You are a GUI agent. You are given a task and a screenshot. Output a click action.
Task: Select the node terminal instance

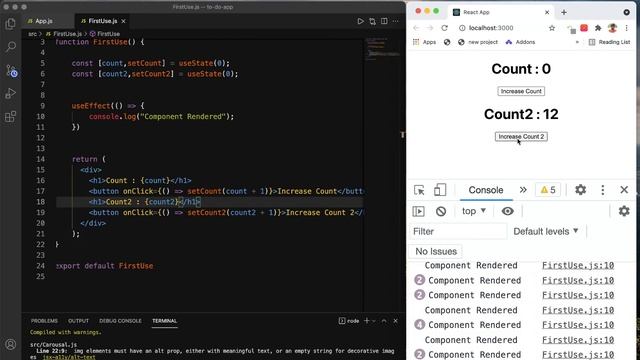[349, 321]
